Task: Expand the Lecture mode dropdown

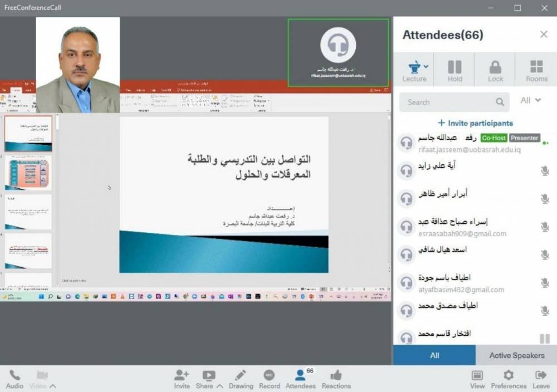Action: click(x=426, y=66)
